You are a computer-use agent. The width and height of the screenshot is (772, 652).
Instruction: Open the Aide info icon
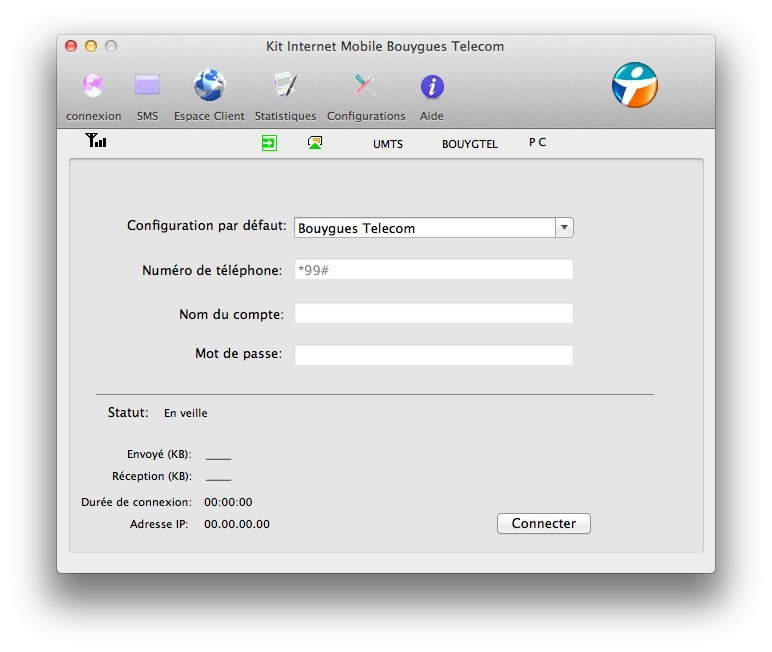click(432, 87)
